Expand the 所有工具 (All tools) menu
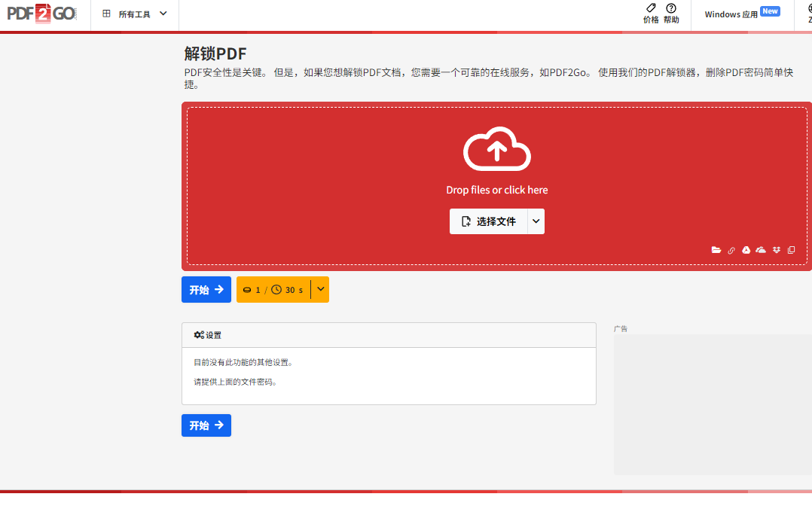This screenshot has height=506, width=812. pyautogui.click(x=136, y=14)
